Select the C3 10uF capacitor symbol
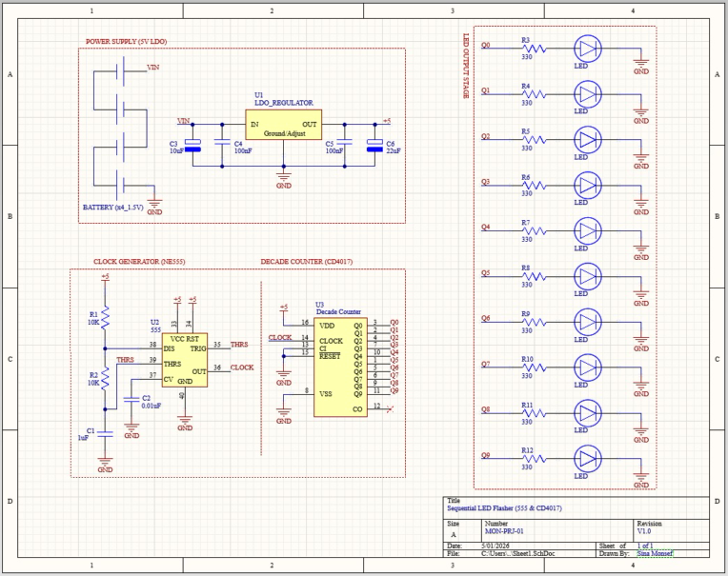 point(192,145)
